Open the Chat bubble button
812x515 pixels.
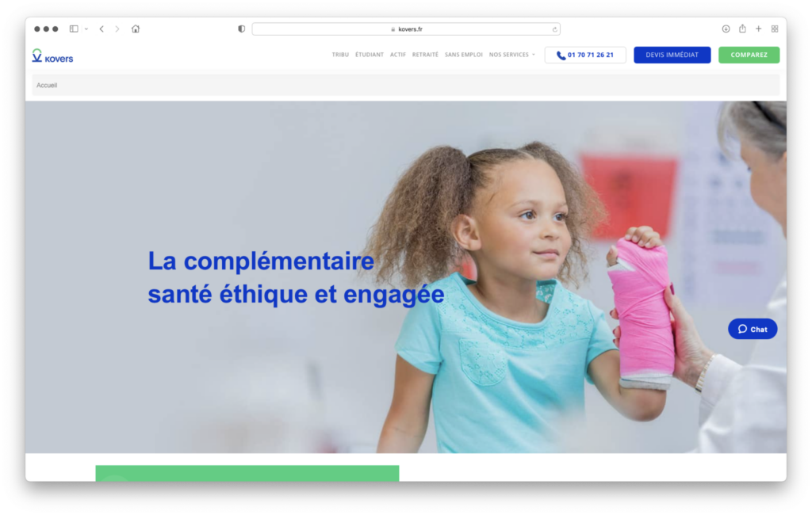pyautogui.click(x=753, y=329)
